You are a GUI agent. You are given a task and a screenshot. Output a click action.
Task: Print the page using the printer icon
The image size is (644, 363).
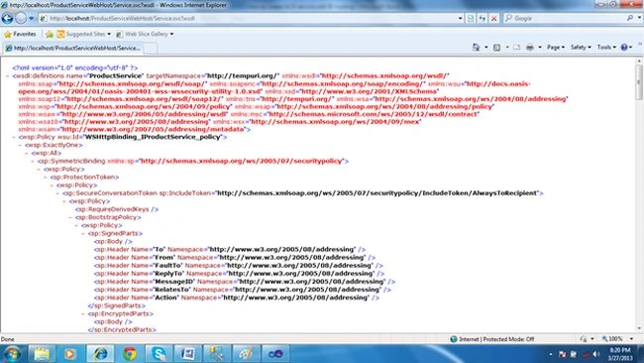pos(530,48)
